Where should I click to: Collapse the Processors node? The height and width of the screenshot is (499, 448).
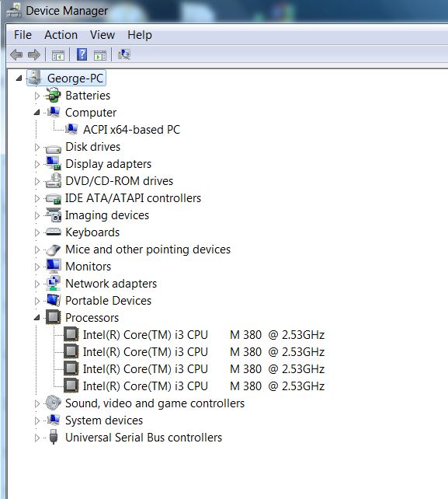pos(37,318)
